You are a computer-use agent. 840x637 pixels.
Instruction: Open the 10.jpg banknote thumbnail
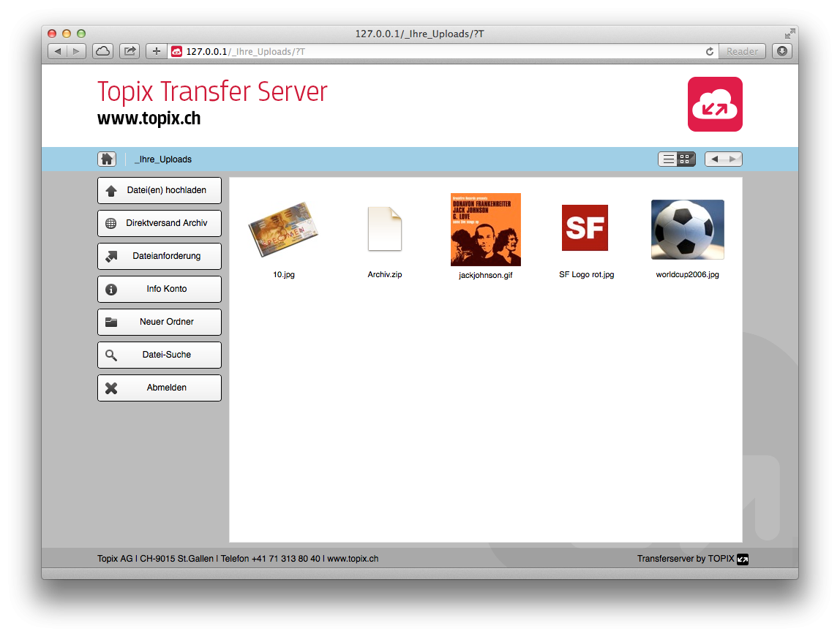(283, 229)
